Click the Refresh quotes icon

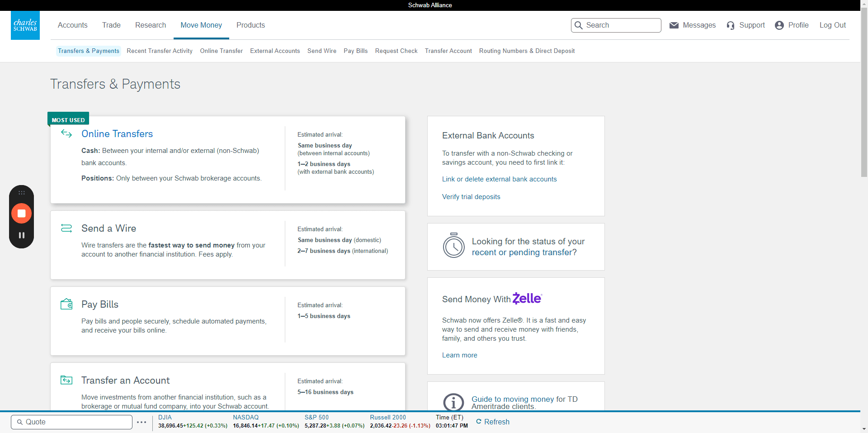point(479,422)
